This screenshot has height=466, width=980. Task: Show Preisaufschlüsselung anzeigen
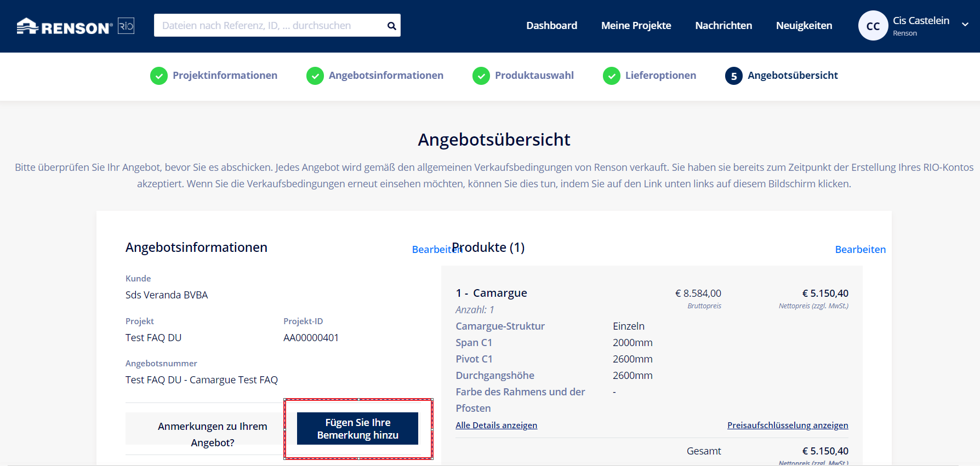pos(788,425)
